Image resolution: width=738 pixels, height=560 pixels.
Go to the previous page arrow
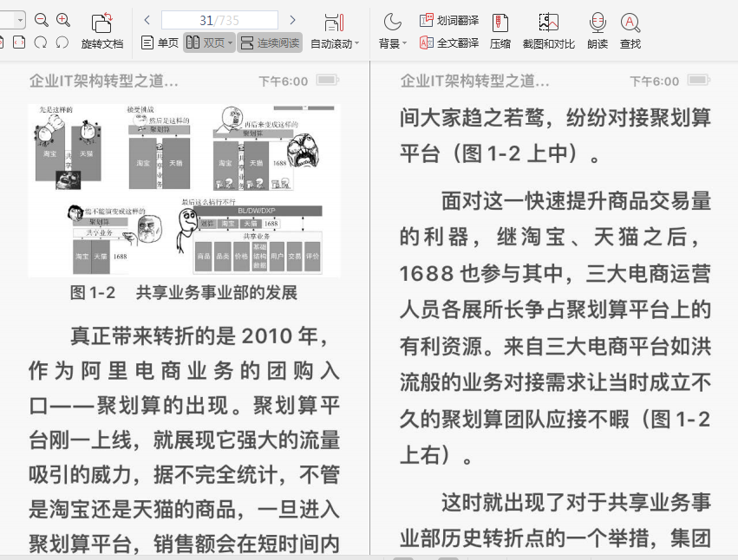(147, 20)
